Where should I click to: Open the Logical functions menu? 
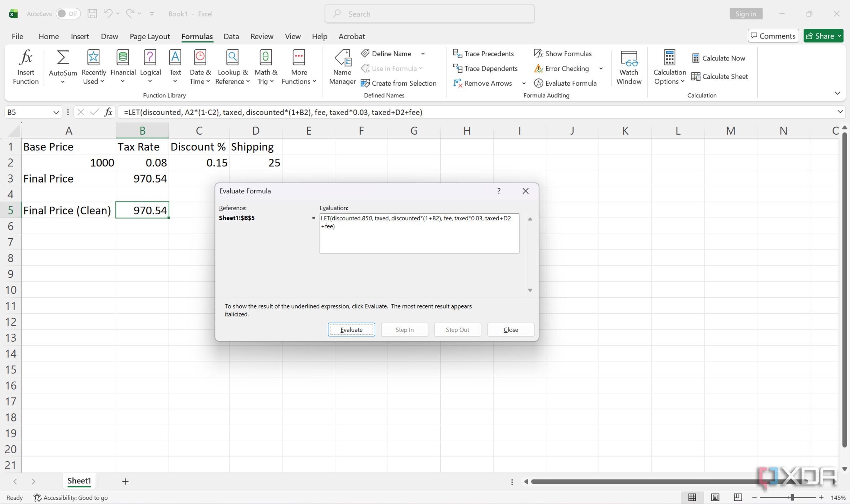click(150, 67)
